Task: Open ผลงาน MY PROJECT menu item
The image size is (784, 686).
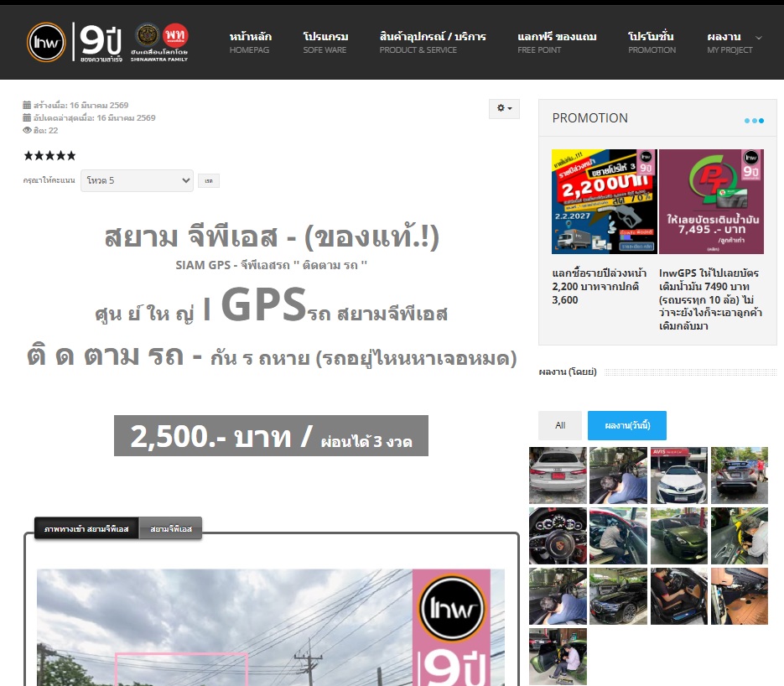Action: point(729,43)
